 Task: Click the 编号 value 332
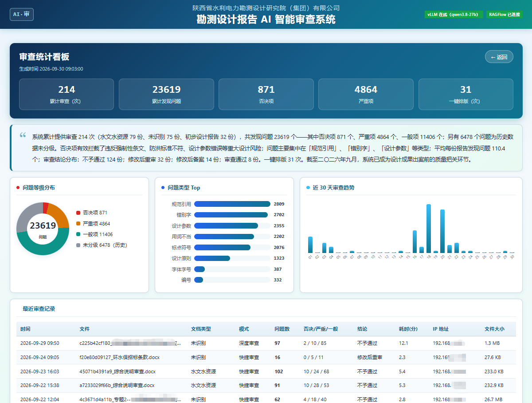point(278,280)
